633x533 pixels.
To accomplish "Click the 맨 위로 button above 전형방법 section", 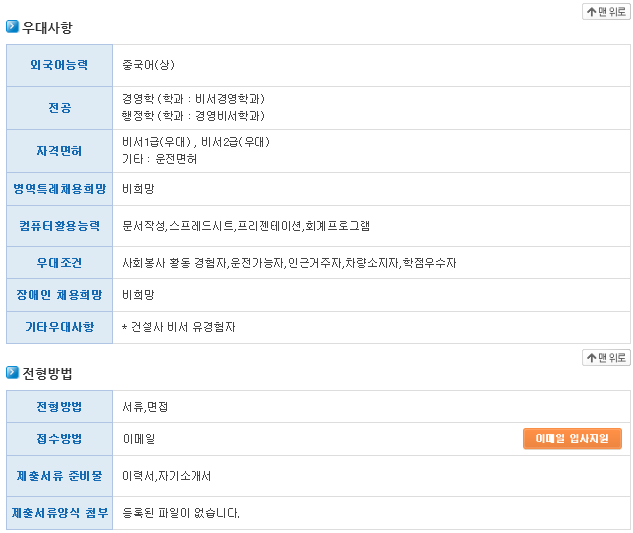I will tap(606, 357).
